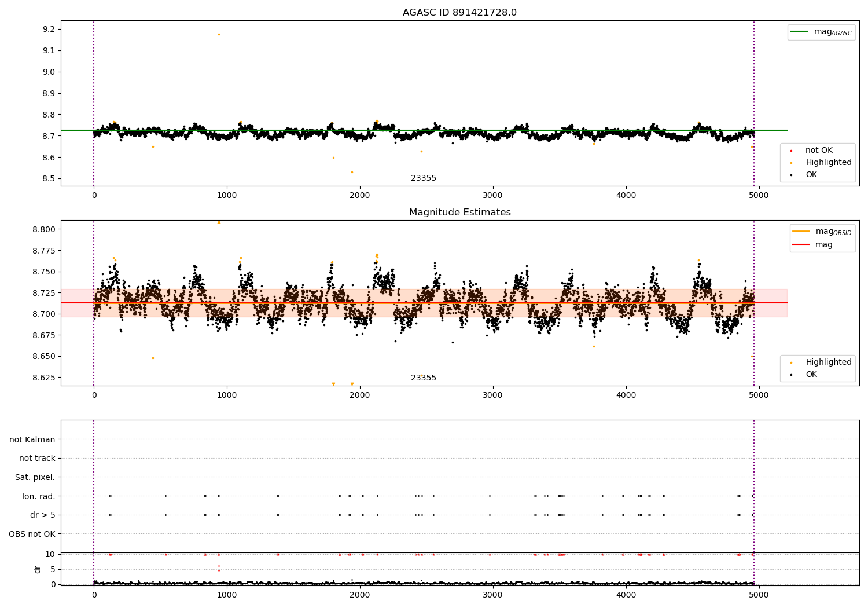Choose OK in the middle plot legend
The width and height of the screenshot is (868, 608).
click(811, 375)
